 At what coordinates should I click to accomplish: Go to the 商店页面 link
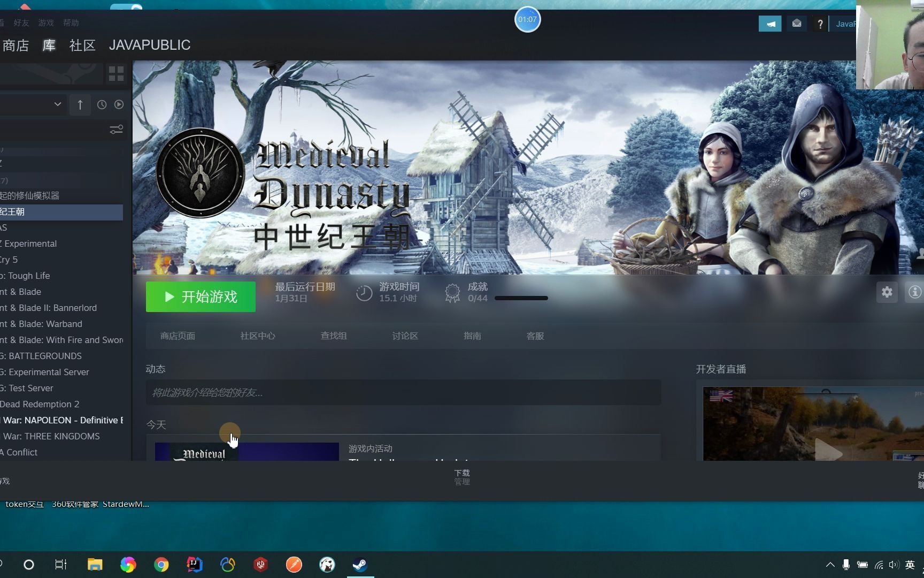(x=178, y=336)
